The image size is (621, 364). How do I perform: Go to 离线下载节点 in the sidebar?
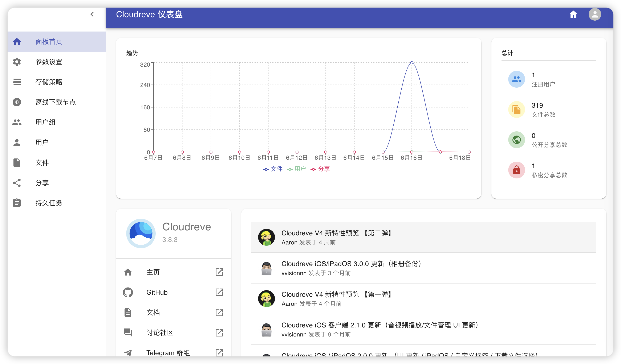tap(57, 102)
